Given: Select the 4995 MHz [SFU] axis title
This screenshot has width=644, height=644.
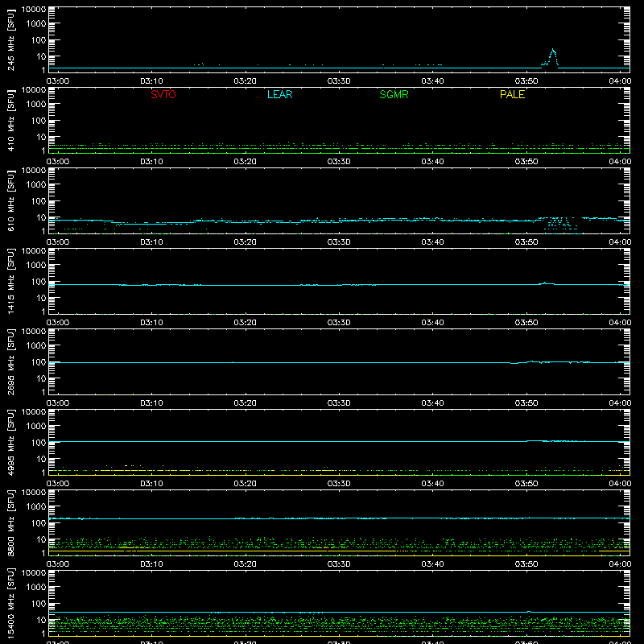Looking at the screenshot, I should point(10,442).
